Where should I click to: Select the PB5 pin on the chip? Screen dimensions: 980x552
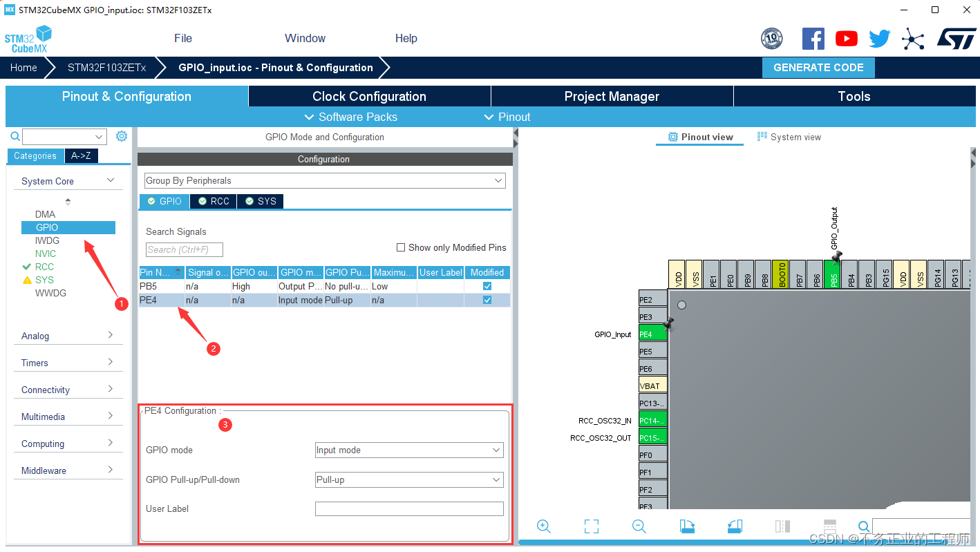[x=834, y=274]
